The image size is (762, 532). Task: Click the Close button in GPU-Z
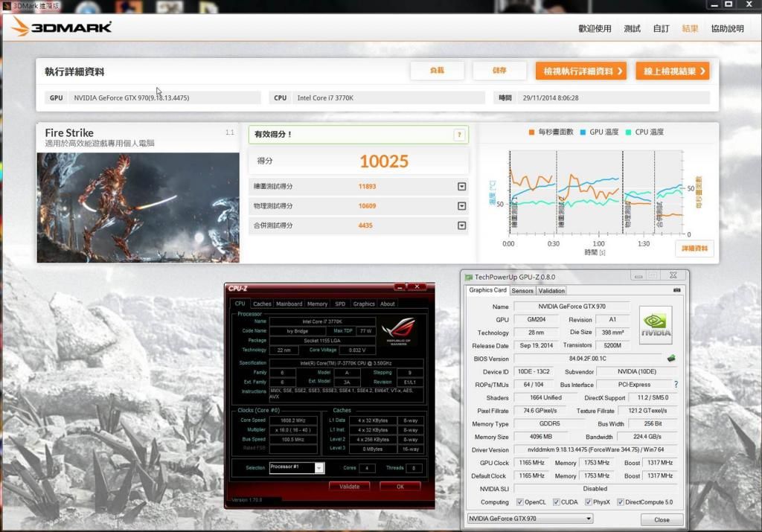[662, 520]
